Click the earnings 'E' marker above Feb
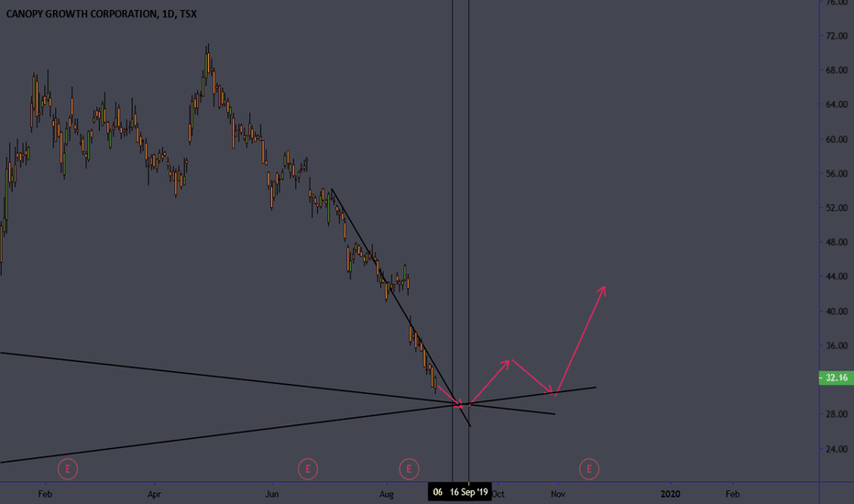Screen dimensions: 854x504 (x=68, y=468)
